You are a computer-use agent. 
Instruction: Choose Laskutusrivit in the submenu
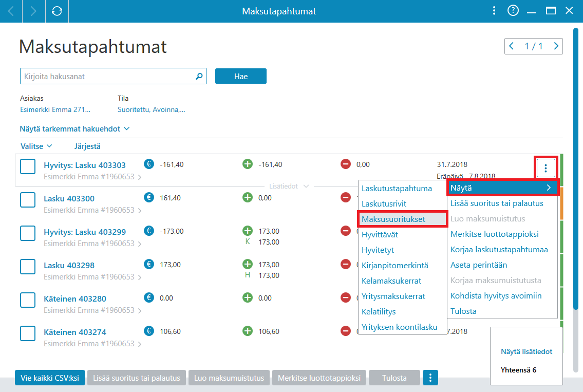384,204
